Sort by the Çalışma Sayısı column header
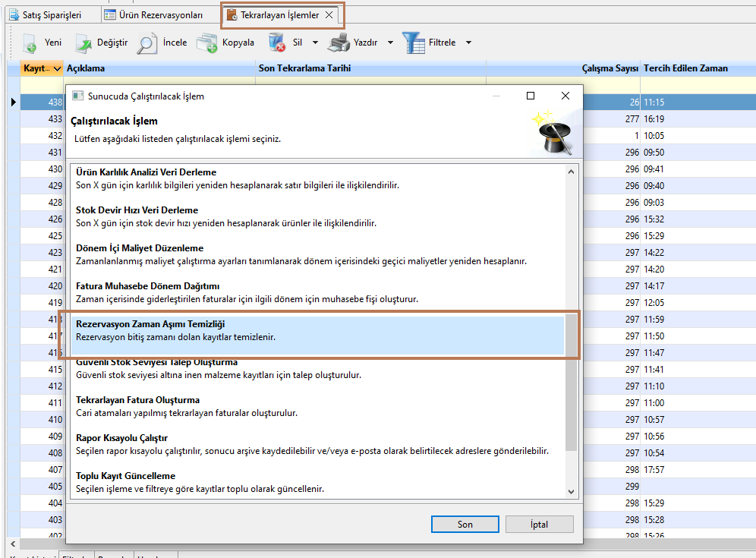756x558 pixels. coord(610,68)
